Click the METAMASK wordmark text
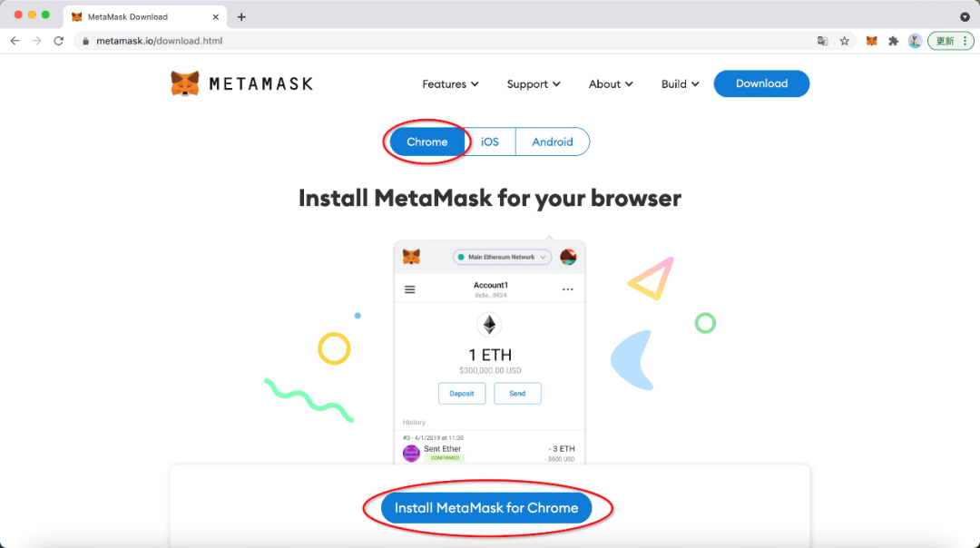The width and height of the screenshot is (980, 548). coord(261,83)
